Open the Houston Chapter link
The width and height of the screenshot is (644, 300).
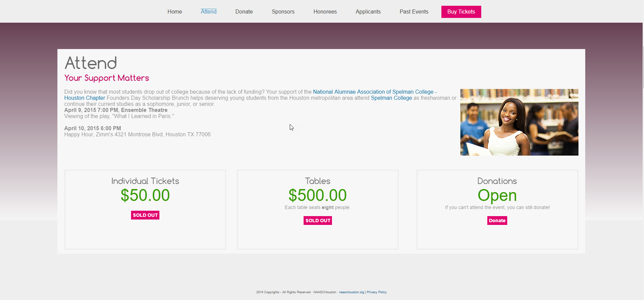[85, 98]
